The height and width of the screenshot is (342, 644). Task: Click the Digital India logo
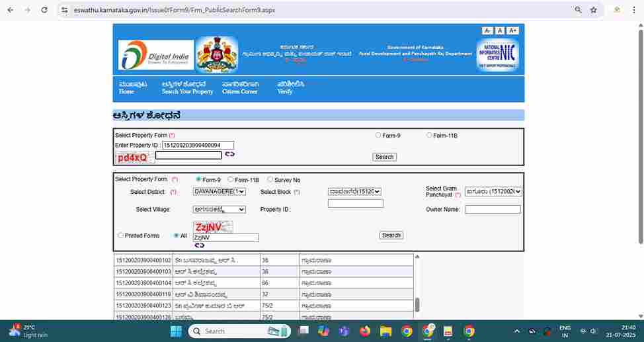click(155, 55)
